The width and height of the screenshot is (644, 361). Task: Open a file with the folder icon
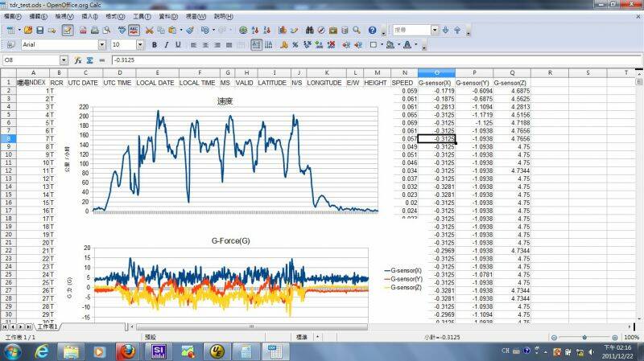pyautogui.click(x=28, y=31)
